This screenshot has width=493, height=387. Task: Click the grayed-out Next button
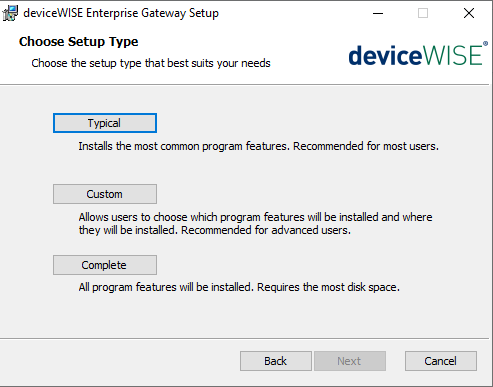(350, 361)
